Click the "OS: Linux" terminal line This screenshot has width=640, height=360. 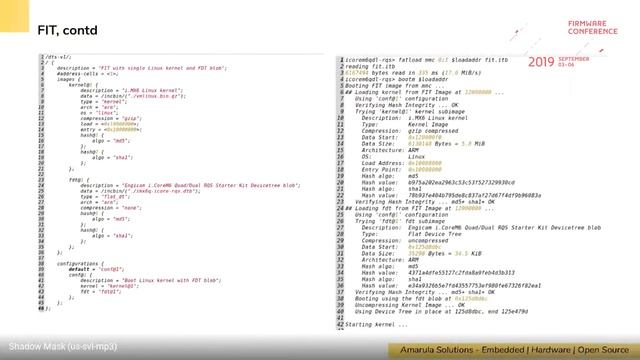[x=393, y=157]
